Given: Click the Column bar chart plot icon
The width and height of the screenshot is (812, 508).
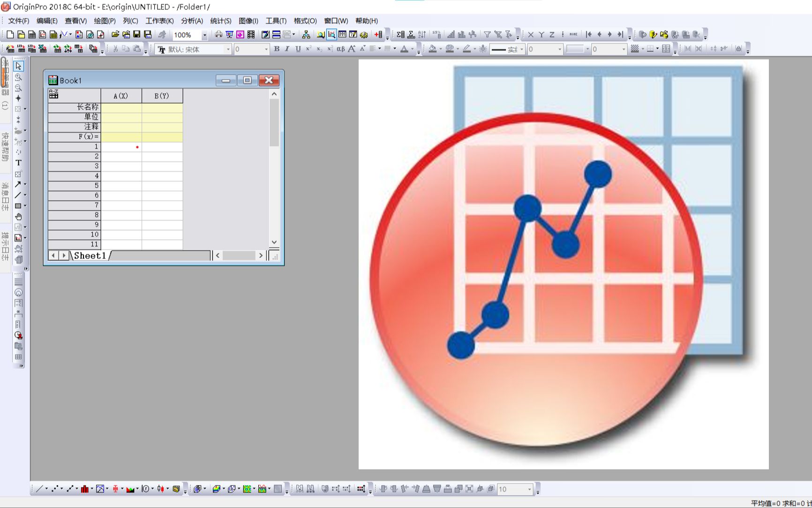Looking at the screenshot, I should point(85,489).
